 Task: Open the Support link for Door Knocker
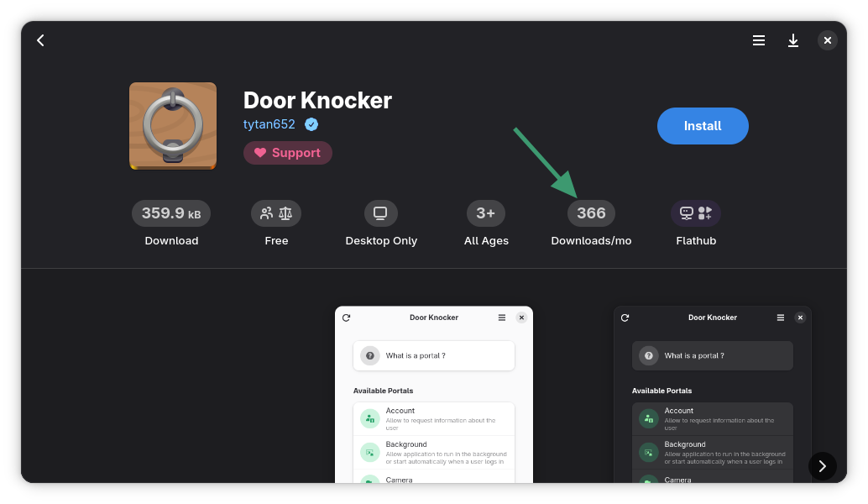(287, 153)
